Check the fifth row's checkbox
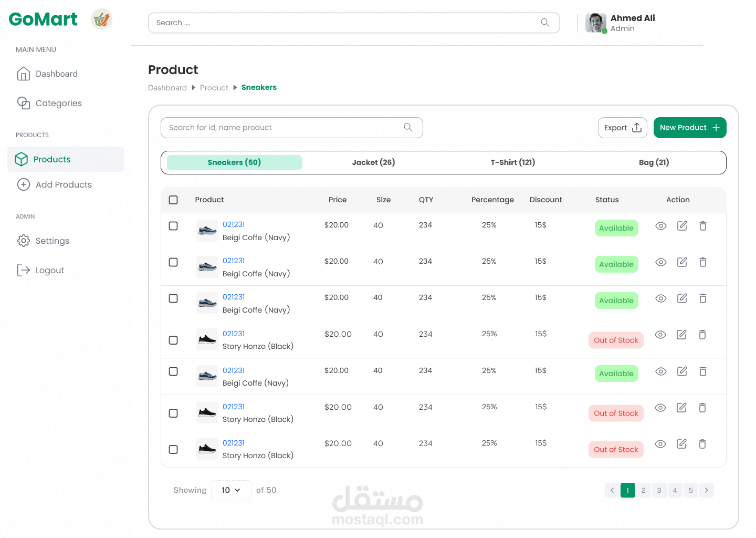The height and width of the screenshot is (538, 756). [173, 371]
